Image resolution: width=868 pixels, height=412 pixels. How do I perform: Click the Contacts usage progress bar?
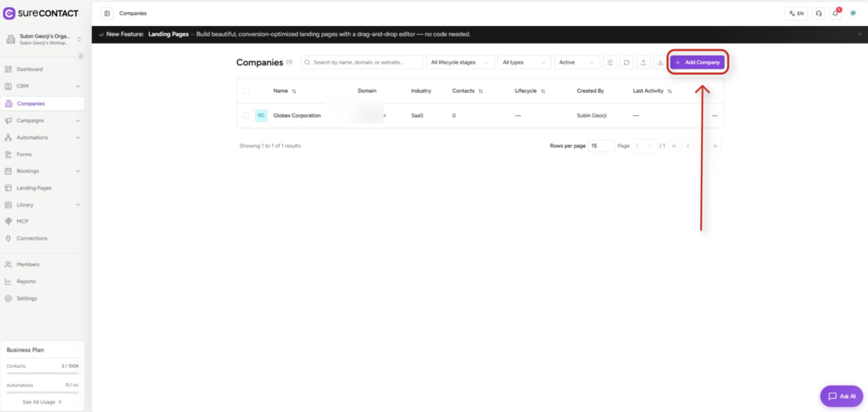point(42,373)
